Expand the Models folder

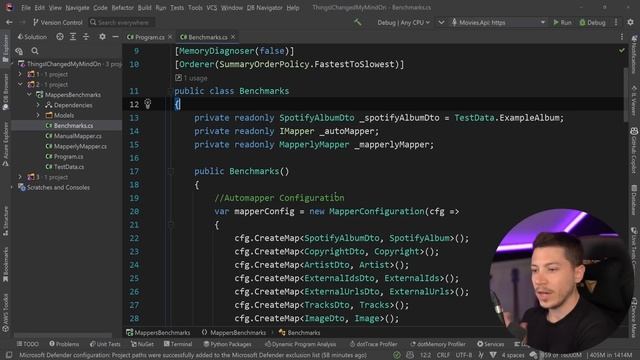click(x=38, y=116)
